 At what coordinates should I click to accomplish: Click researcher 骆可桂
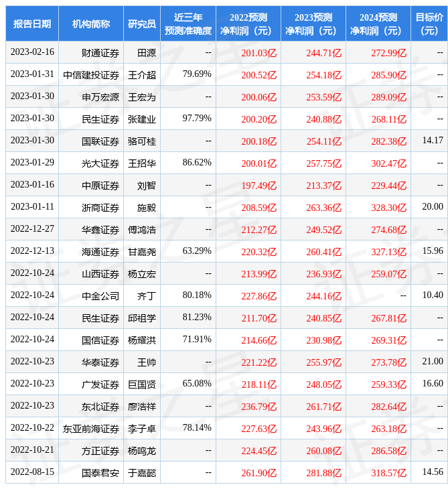click(142, 141)
